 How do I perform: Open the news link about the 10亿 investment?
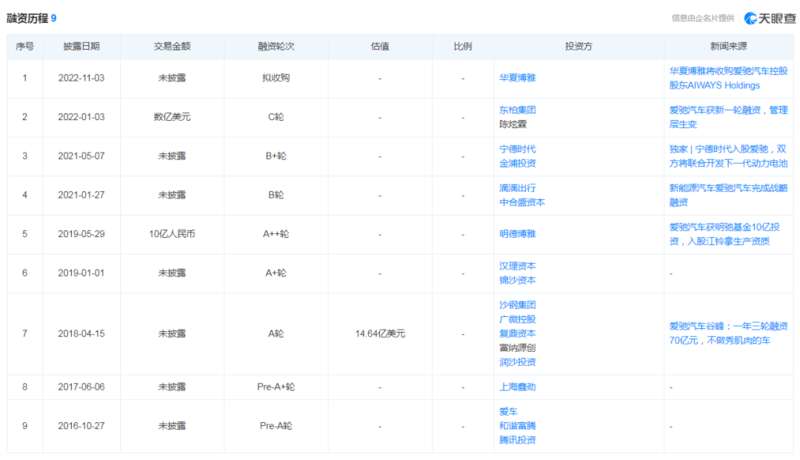coord(724,234)
